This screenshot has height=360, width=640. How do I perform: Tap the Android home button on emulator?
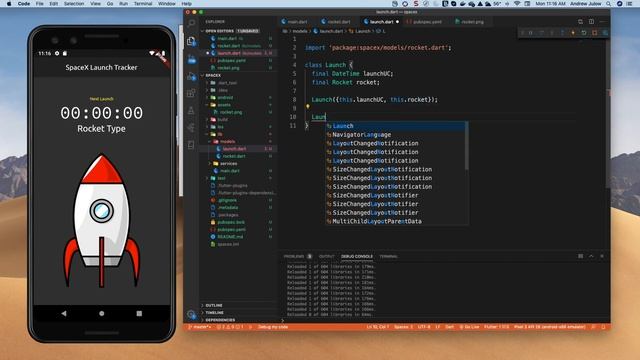point(102,313)
